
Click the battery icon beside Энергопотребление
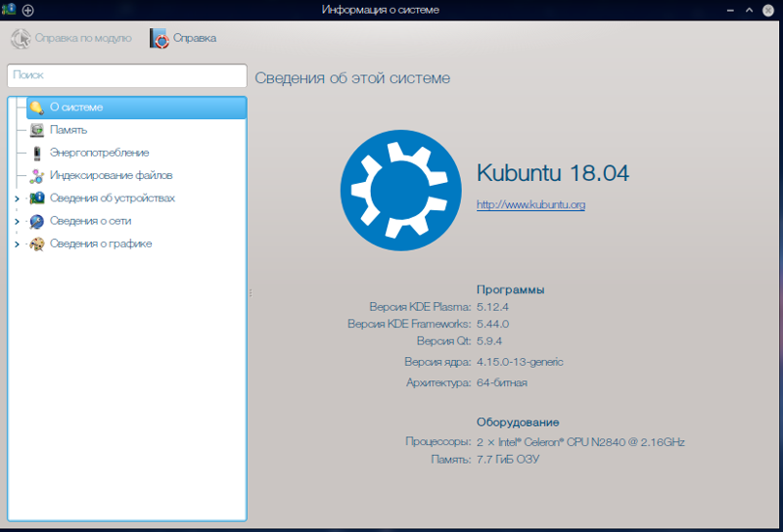tap(36, 154)
